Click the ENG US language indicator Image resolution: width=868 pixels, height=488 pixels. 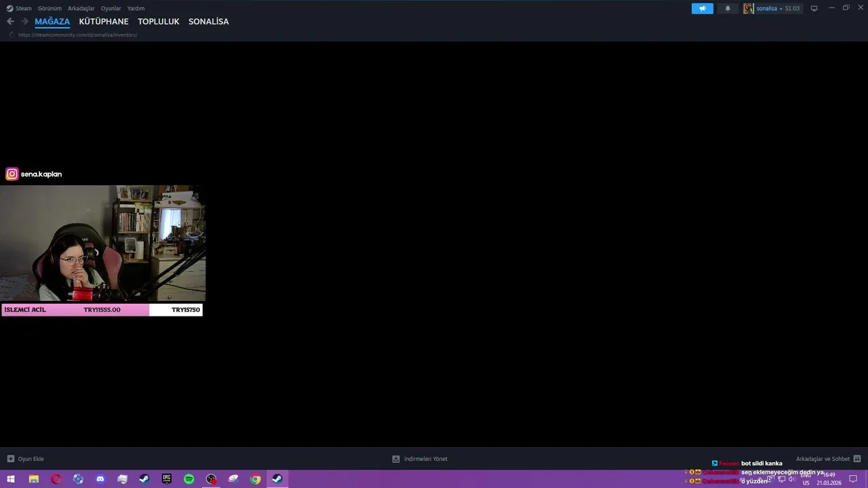806,479
